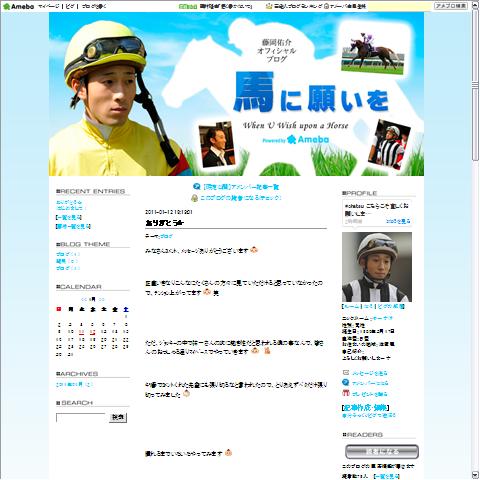Click the image list link under Recent Entries
The height and width of the screenshot is (480, 480).
coord(73,227)
